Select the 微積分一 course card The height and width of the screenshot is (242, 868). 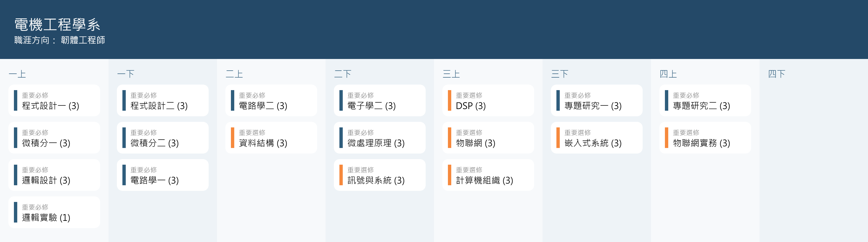(x=54, y=138)
